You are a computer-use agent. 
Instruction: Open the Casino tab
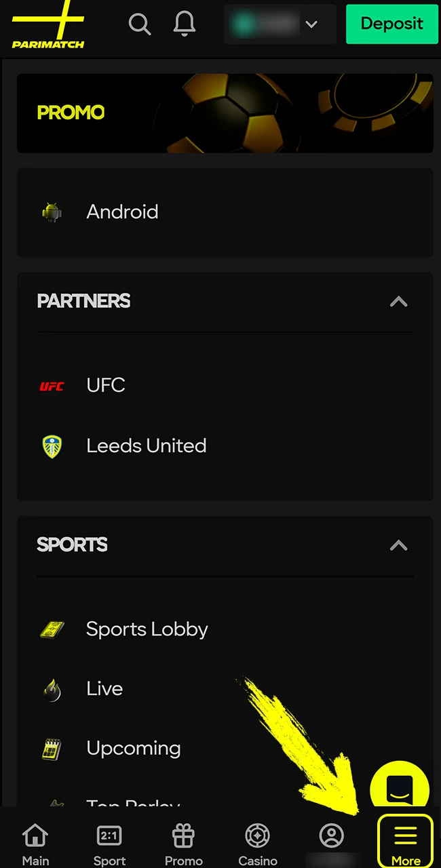pyautogui.click(x=257, y=841)
